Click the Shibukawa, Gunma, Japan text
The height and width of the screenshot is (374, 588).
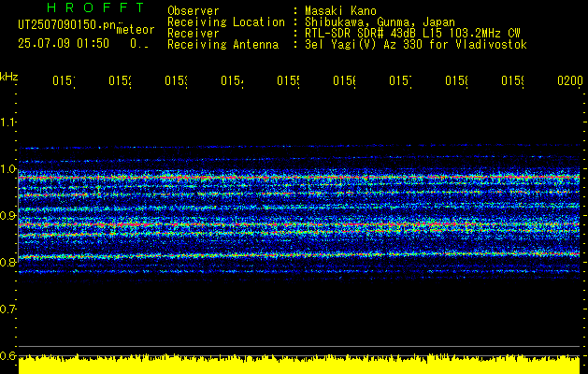click(x=380, y=22)
